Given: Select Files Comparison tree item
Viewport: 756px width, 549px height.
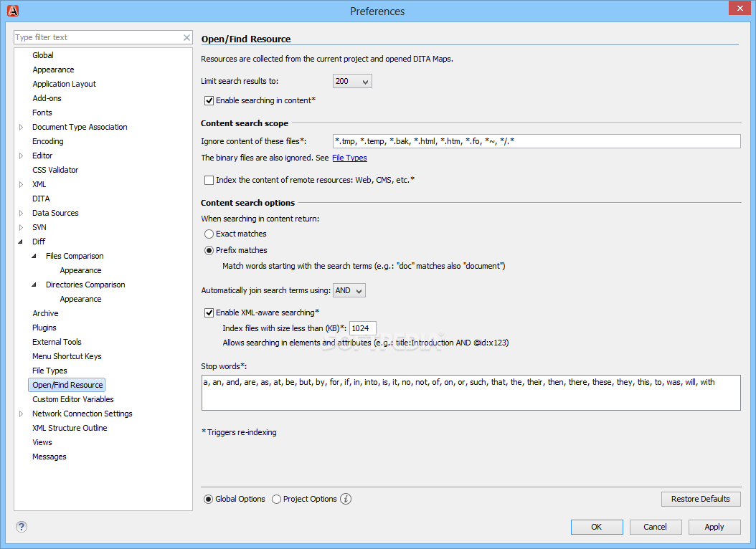Looking at the screenshot, I should [75, 256].
